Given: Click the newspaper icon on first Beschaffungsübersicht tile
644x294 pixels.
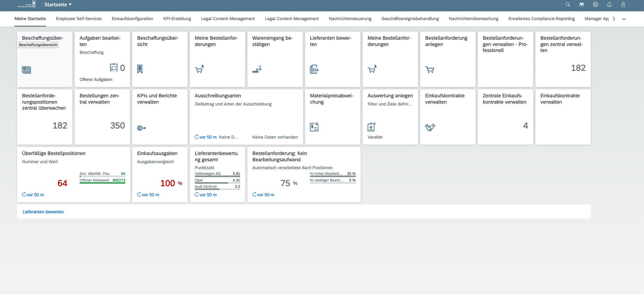Looking at the screenshot, I should 26,70.
